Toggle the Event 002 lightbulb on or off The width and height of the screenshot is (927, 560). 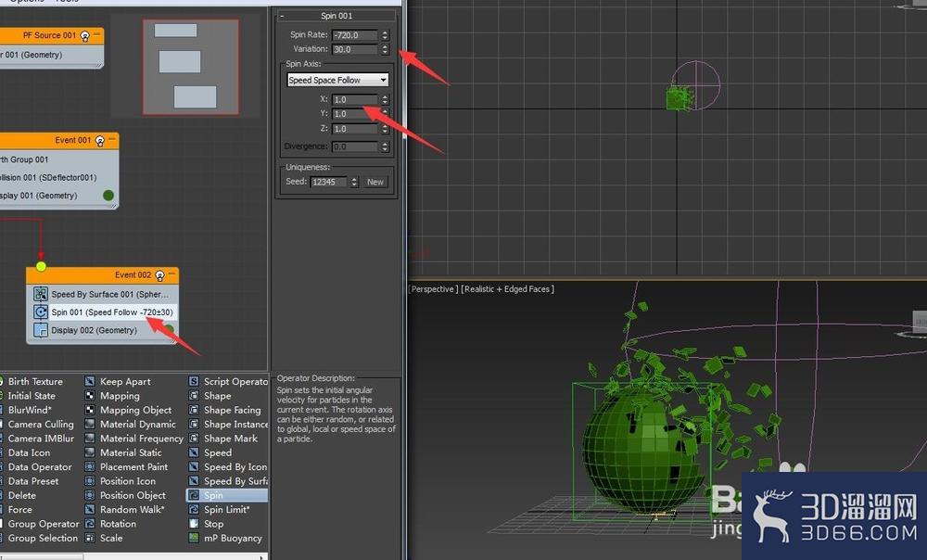[159, 275]
